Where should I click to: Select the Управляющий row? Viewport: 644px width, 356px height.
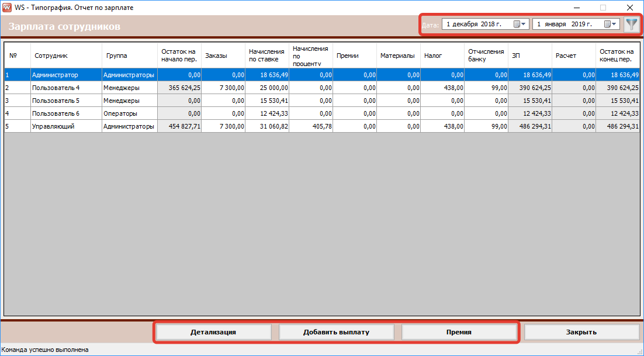tap(322, 126)
